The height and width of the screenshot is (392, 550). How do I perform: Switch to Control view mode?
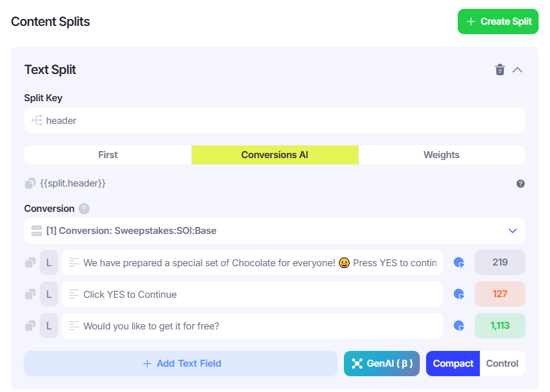(x=502, y=364)
